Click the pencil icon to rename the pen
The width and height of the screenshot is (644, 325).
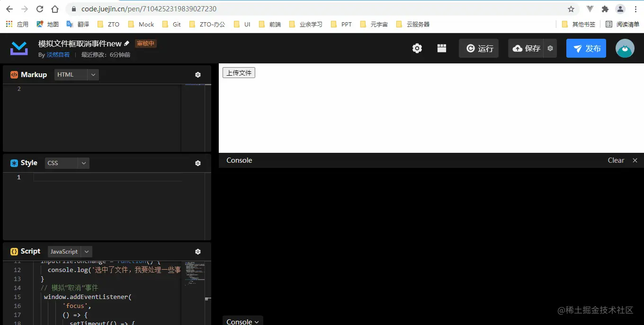(126, 43)
